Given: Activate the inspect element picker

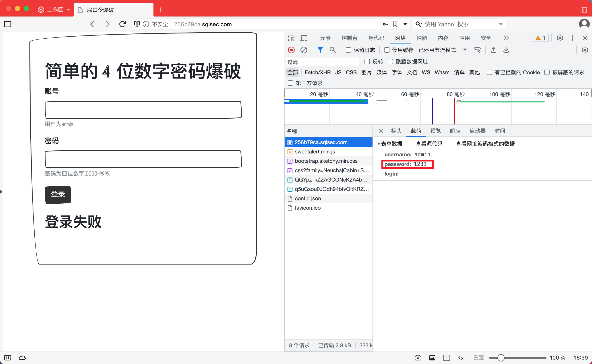Looking at the screenshot, I should (x=291, y=38).
